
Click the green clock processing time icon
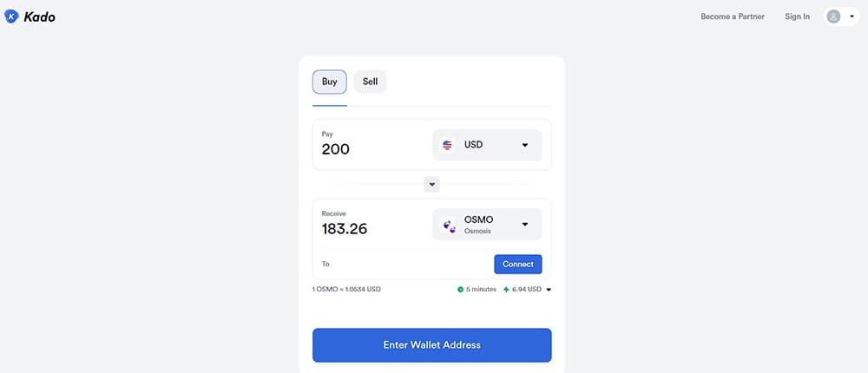coord(460,290)
